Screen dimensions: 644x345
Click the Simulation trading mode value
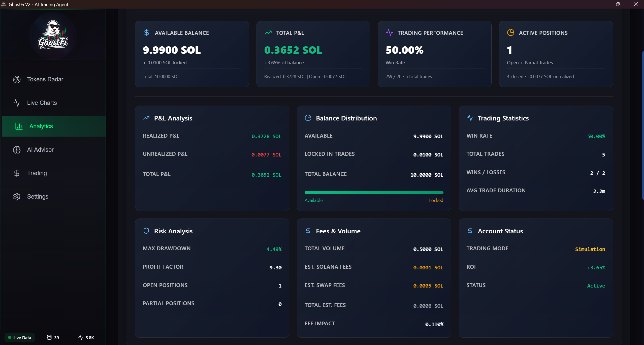point(590,249)
